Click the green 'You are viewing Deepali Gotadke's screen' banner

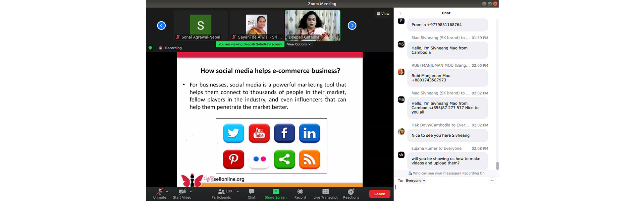250,44
